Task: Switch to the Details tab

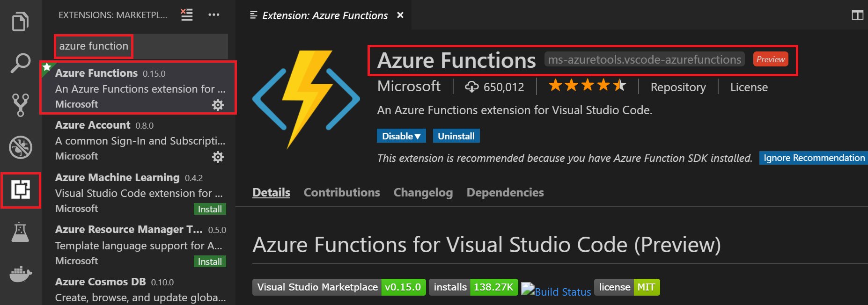Action: pos(271,192)
